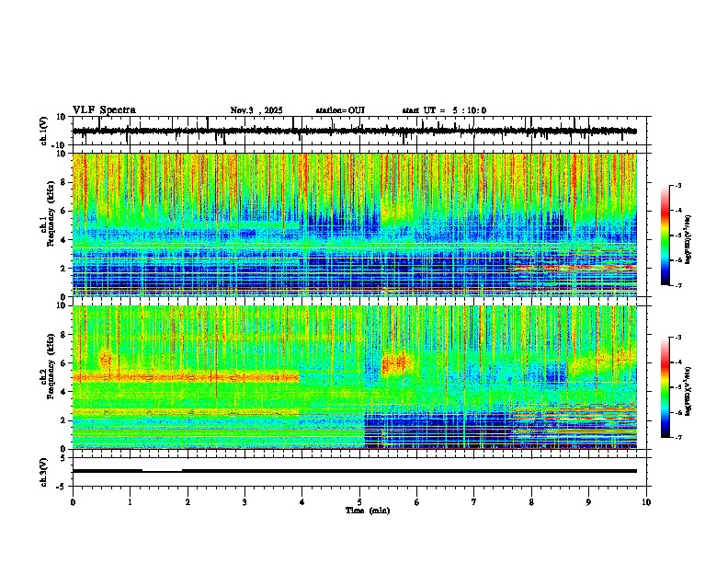Click time axis tick label "8"
Image resolution: width=728 pixels, height=563 pixels.
point(531,502)
